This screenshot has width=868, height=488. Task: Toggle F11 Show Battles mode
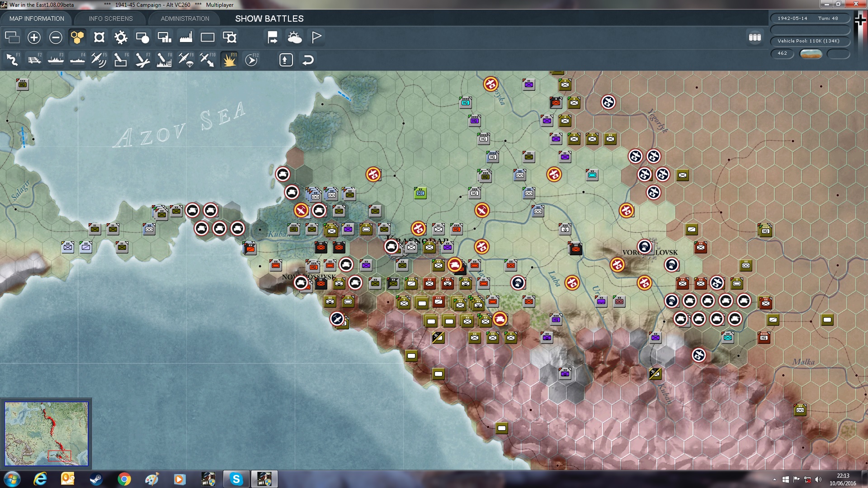pyautogui.click(x=229, y=60)
